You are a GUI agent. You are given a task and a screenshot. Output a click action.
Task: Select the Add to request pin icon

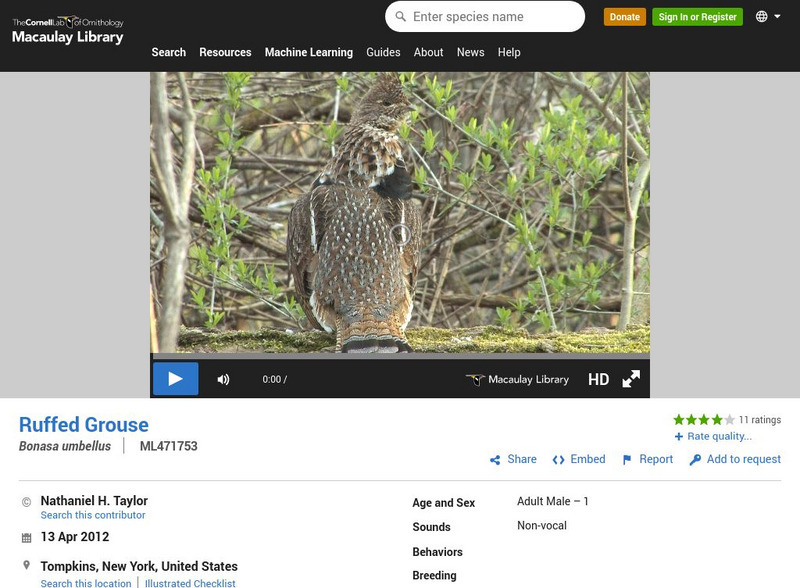pos(695,459)
